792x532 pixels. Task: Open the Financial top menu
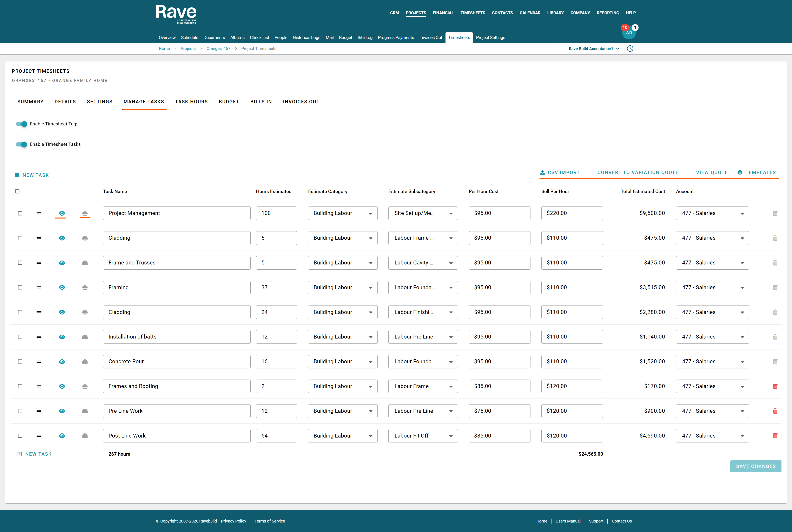(x=443, y=13)
